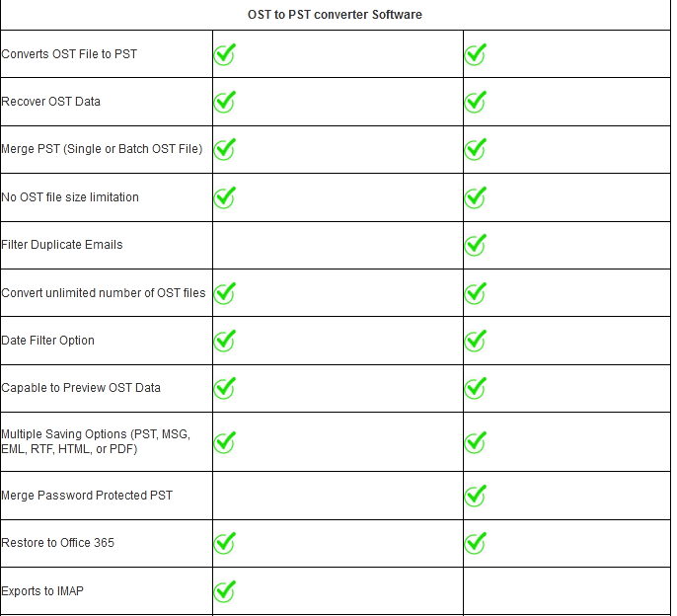The image size is (677, 616).
Task: Click checkmark in Filter Duplicate Emails row
Action: 476,245
